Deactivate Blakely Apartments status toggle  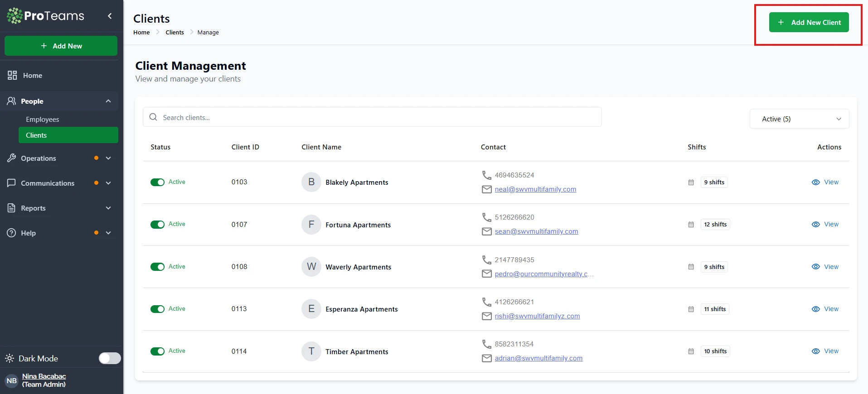click(x=157, y=183)
